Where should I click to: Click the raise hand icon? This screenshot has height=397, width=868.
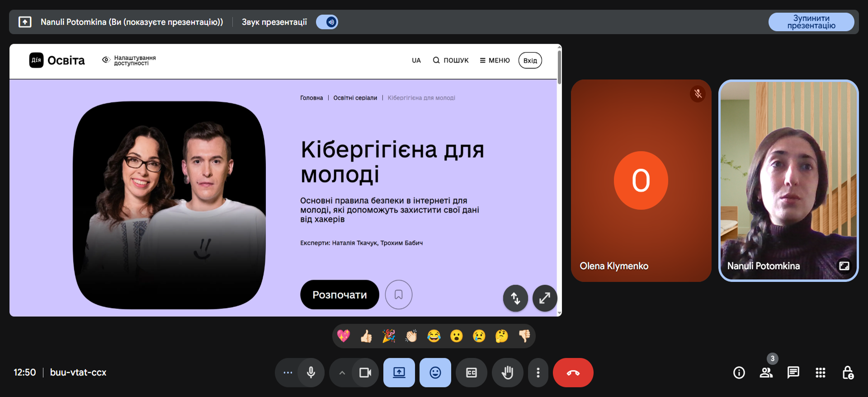point(507,373)
